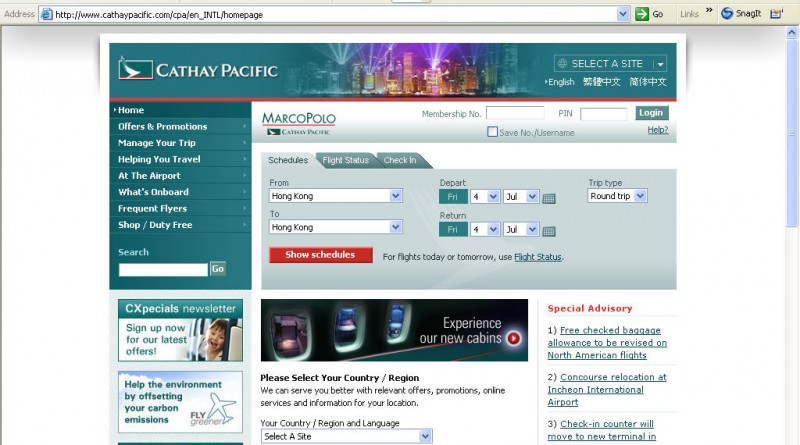Open Helping You Travel menu
This screenshot has height=445, width=800.
click(180, 159)
